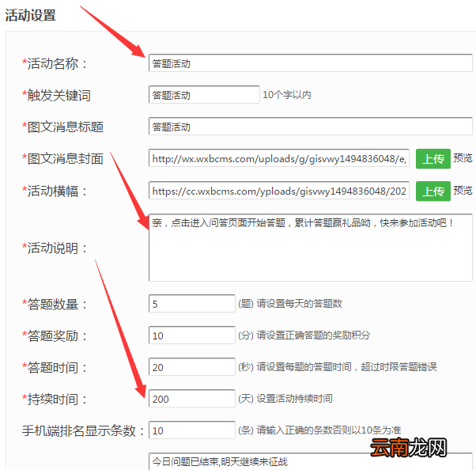Focus the 答题时间 seconds field

point(192,366)
